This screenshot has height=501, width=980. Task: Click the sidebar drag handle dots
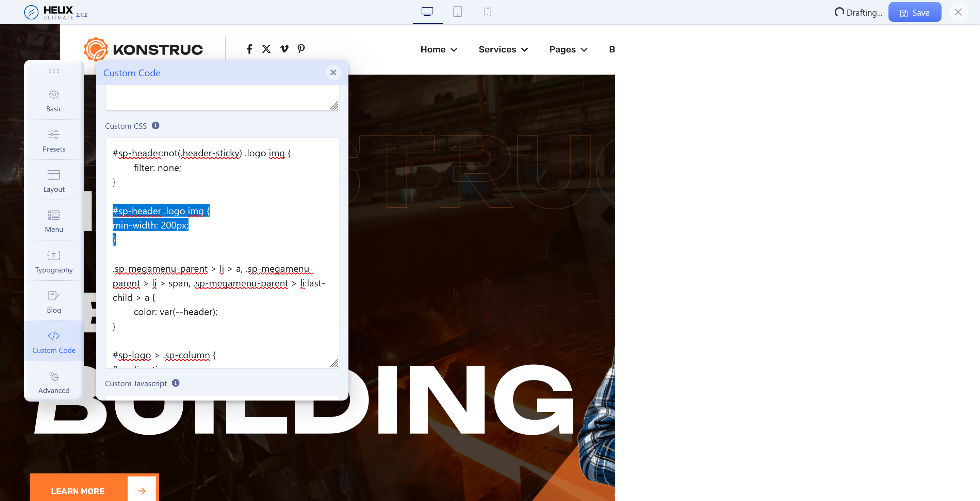point(54,71)
